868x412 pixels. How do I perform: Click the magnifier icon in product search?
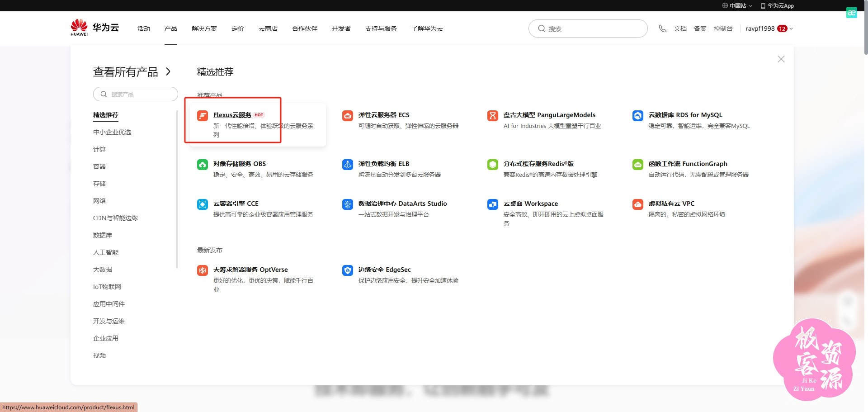coord(104,94)
